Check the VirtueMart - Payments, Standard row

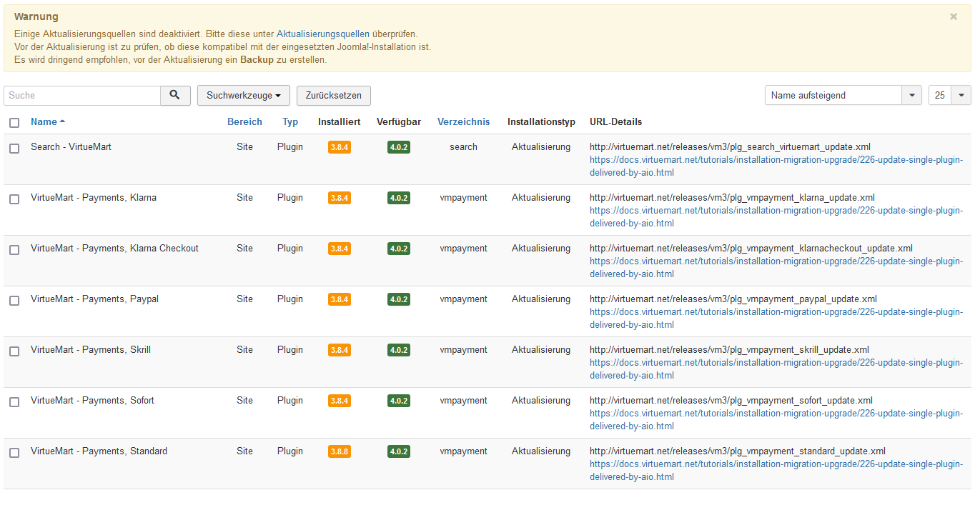[14, 453]
